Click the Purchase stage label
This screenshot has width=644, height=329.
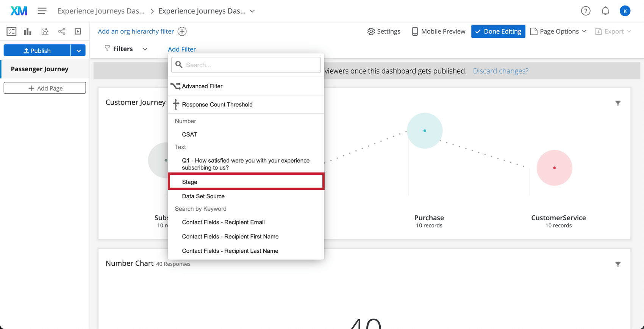point(429,218)
